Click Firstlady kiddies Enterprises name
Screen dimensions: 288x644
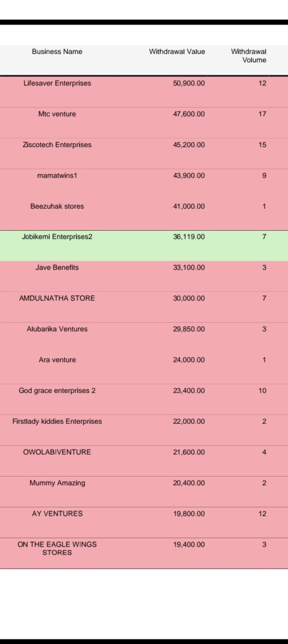pyautogui.click(x=57, y=421)
